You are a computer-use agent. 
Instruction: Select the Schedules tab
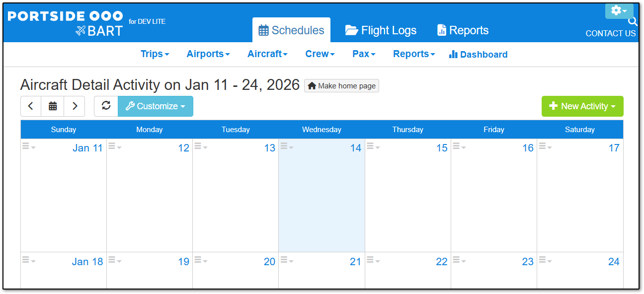[291, 30]
